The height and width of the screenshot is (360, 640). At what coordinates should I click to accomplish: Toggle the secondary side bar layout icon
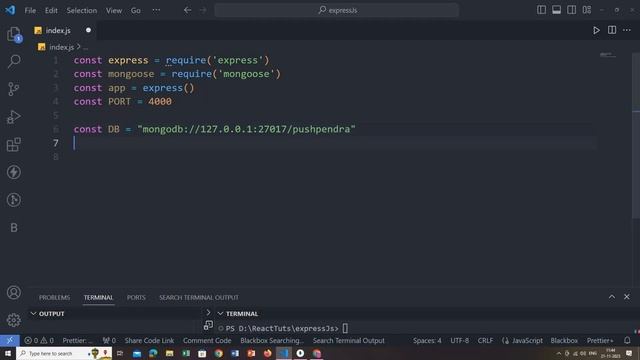pos(571,10)
